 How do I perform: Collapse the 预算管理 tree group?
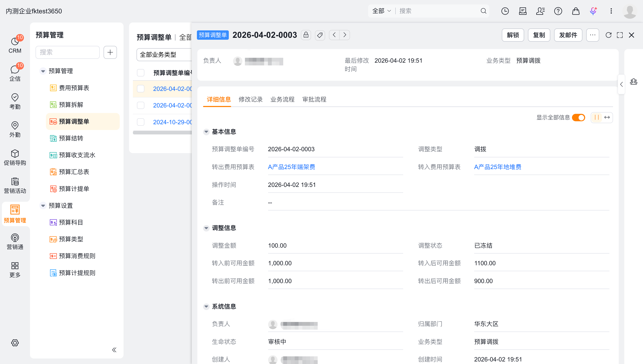(43, 71)
